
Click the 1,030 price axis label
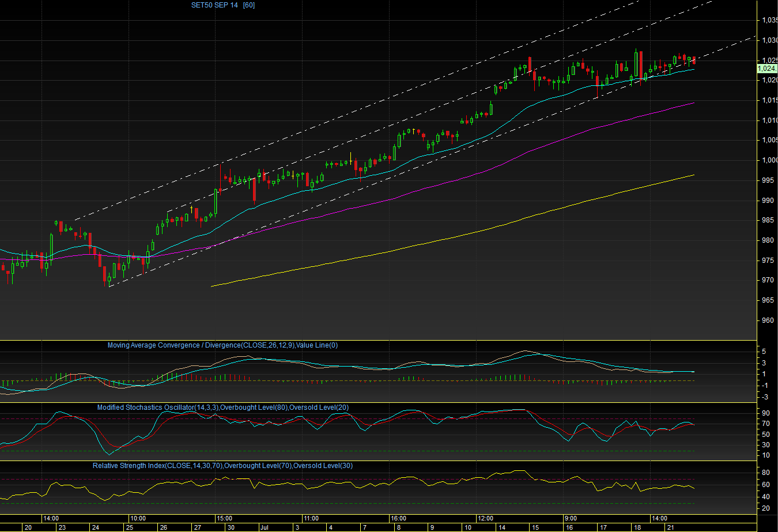tap(769, 40)
